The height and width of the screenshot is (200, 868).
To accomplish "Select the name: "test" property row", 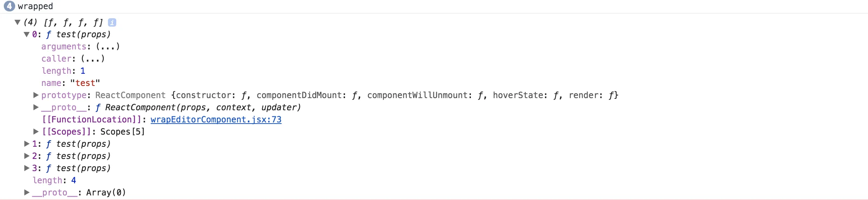I will coord(71,83).
